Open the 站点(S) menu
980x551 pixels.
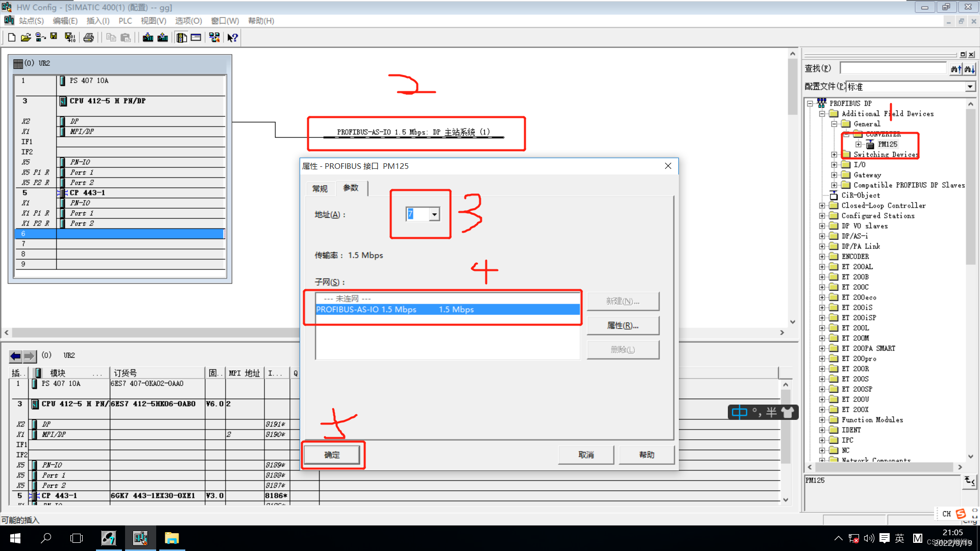coord(31,21)
